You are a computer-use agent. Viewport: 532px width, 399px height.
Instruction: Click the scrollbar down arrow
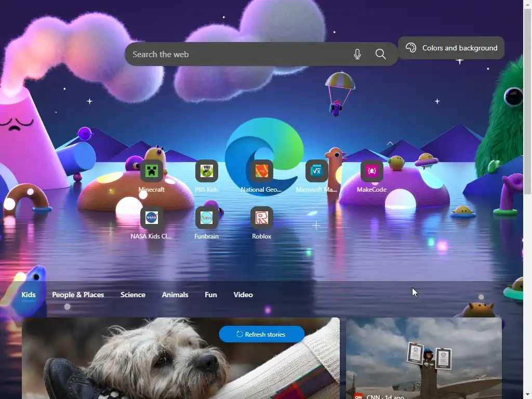click(528, 395)
